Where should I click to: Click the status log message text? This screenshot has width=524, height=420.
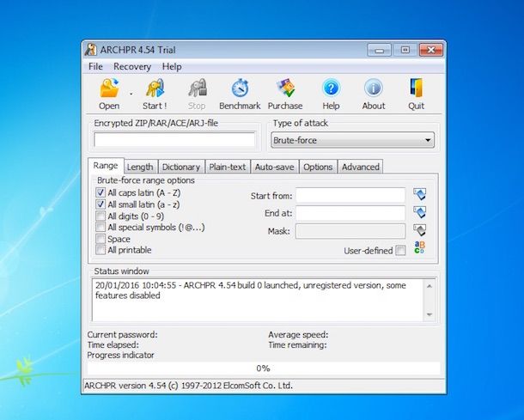click(250, 290)
